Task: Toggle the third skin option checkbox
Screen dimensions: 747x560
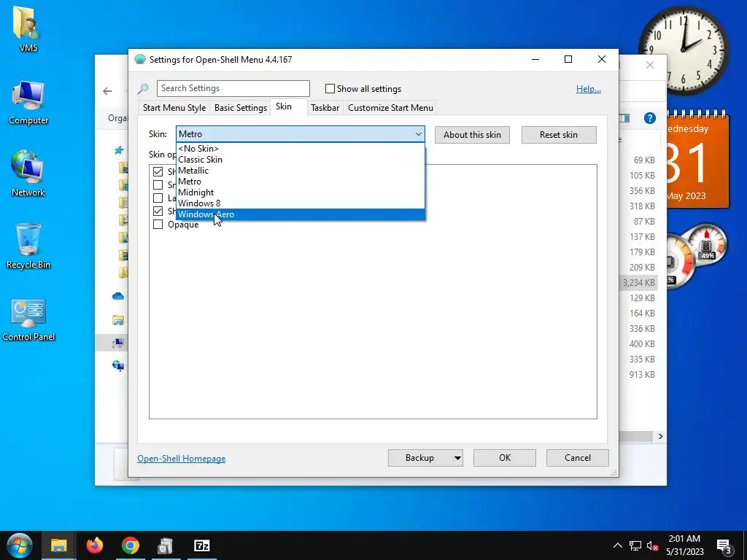Action: pos(158,198)
